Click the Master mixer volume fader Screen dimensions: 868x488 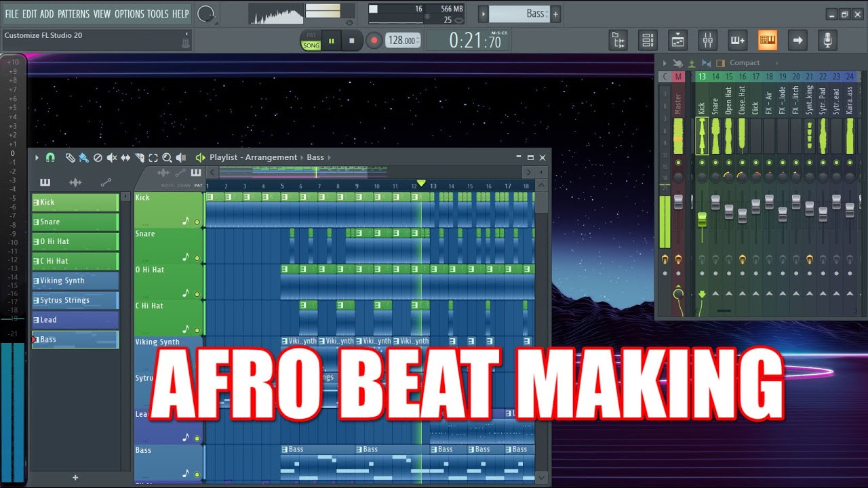click(x=678, y=202)
